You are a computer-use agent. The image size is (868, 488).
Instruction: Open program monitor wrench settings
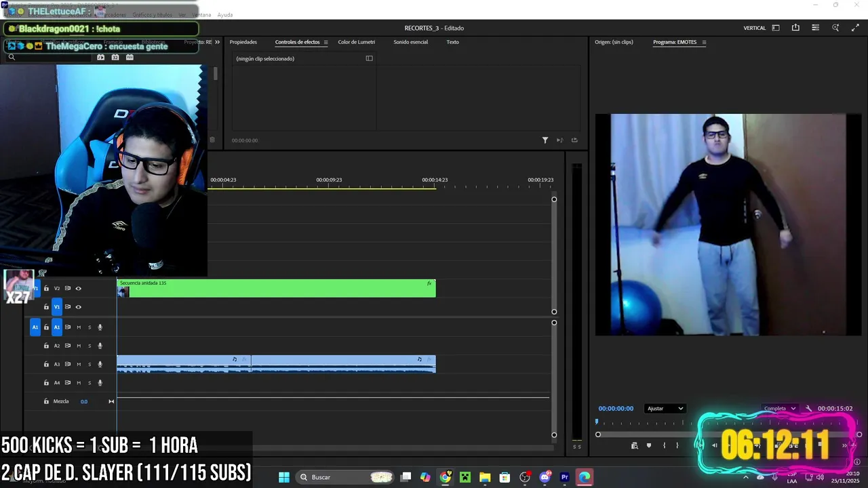[x=808, y=409]
